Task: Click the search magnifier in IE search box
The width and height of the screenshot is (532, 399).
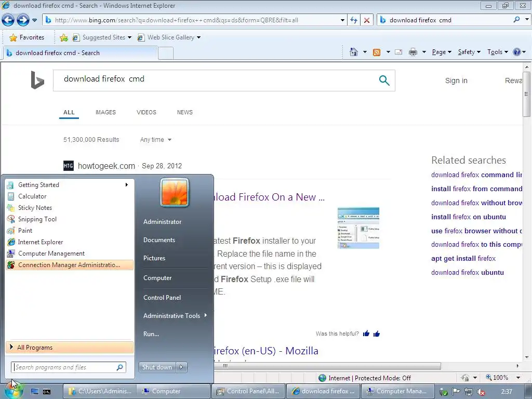Action: pos(516,20)
